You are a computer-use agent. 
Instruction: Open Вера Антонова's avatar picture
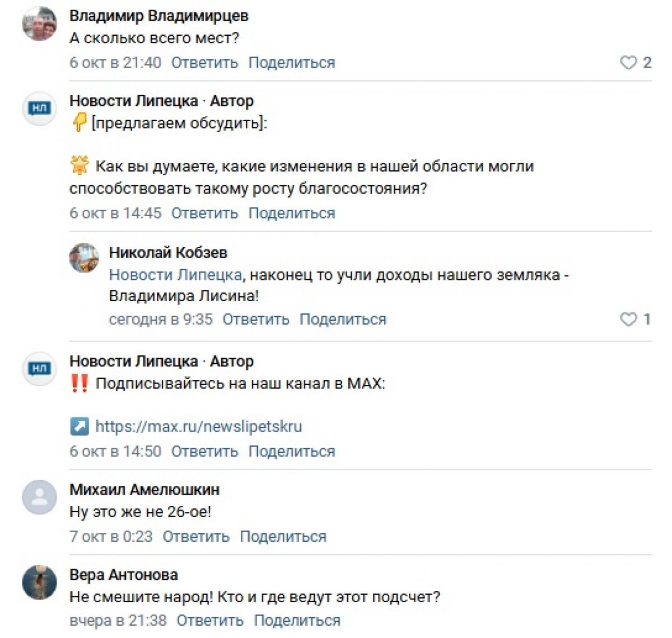[39, 582]
